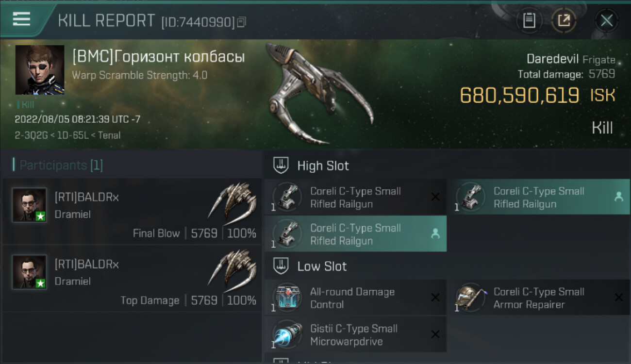The height and width of the screenshot is (364, 631).
Task: Close the Kill Report window
Action: pyautogui.click(x=606, y=20)
